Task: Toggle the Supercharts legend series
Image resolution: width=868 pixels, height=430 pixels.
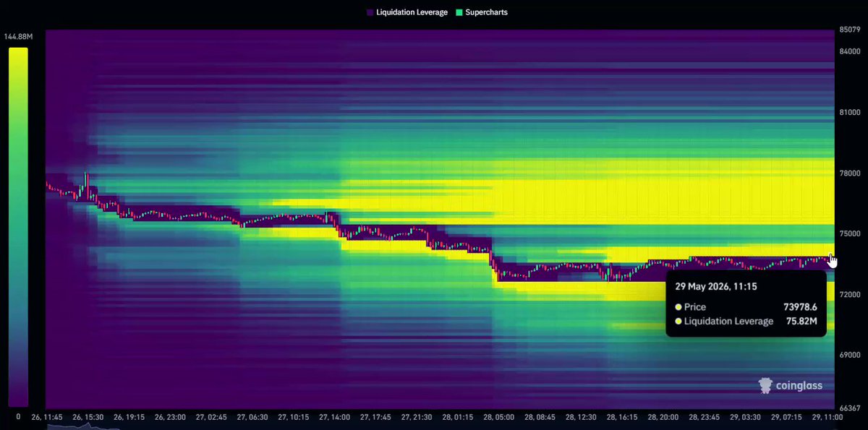Action: [x=481, y=12]
